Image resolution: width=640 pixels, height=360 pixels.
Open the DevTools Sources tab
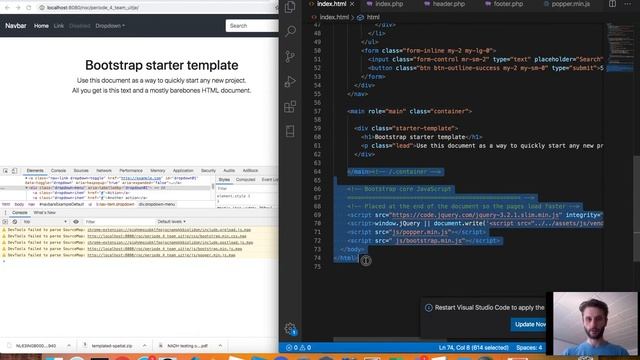click(x=81, y=171)
